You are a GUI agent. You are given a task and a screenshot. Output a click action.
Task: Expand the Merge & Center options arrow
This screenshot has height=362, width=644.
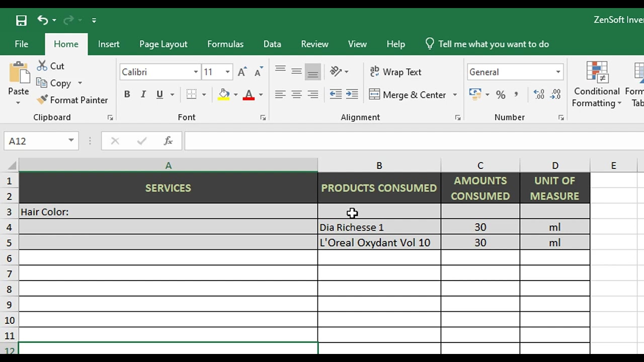pos(455,95)
